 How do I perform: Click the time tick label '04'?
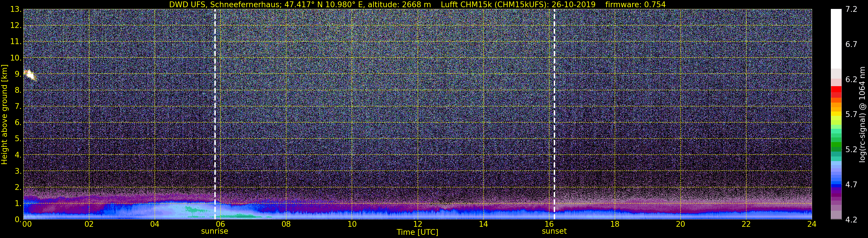155,224
